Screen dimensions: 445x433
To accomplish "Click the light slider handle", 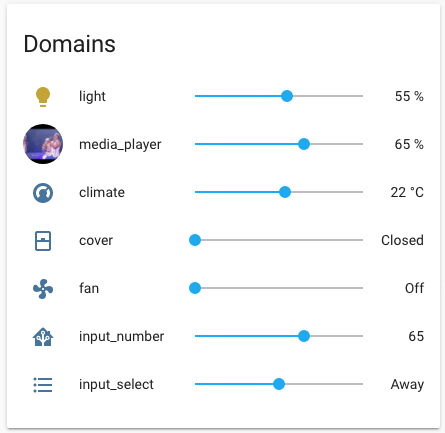I will tap(287, 96).
